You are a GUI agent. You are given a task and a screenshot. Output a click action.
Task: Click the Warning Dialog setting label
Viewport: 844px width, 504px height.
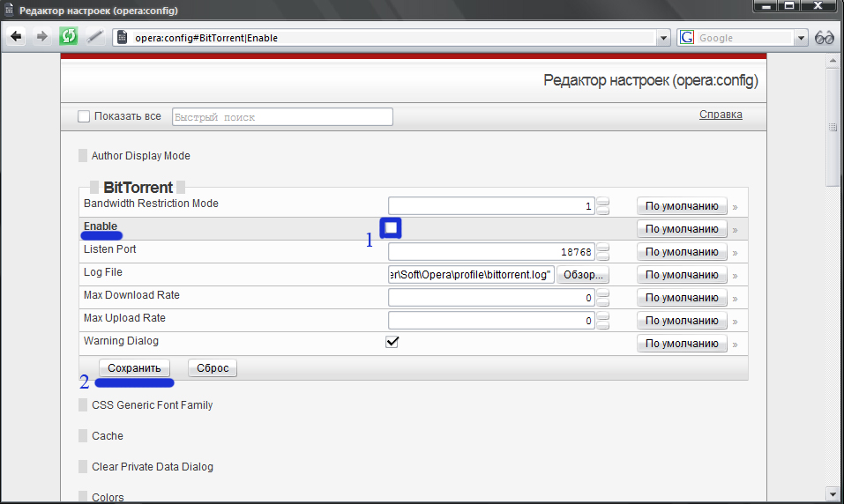click(121, 341)
